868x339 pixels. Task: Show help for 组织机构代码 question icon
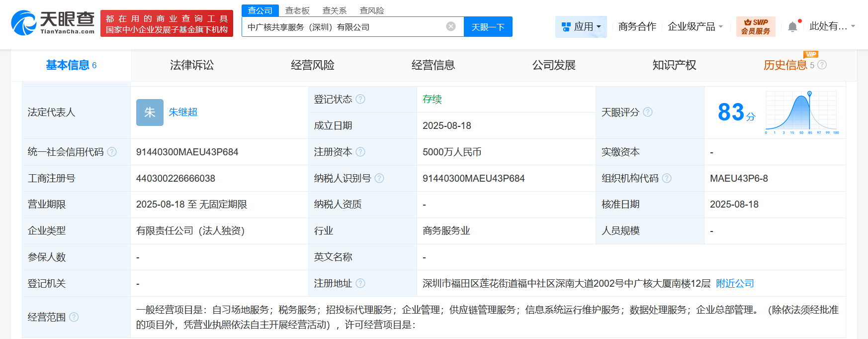click(667, 178)
